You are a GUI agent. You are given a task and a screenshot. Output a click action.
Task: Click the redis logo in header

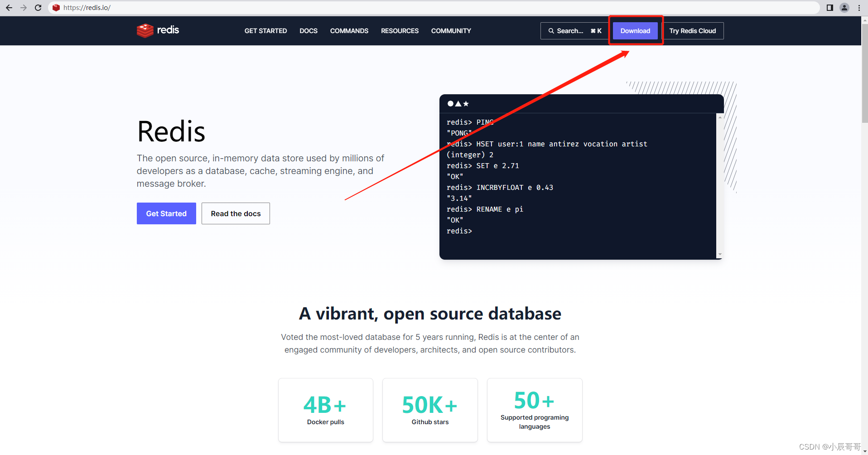(158, 30)
